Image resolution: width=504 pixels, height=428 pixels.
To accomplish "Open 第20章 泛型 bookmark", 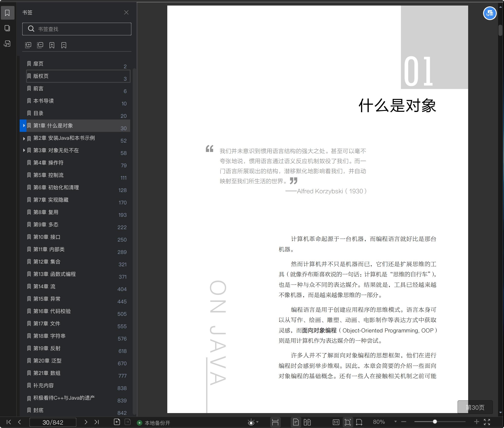I will coord(78,361).
